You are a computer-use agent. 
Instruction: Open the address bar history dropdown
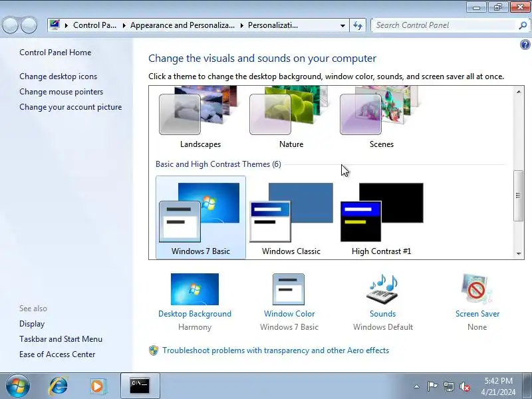342,25
